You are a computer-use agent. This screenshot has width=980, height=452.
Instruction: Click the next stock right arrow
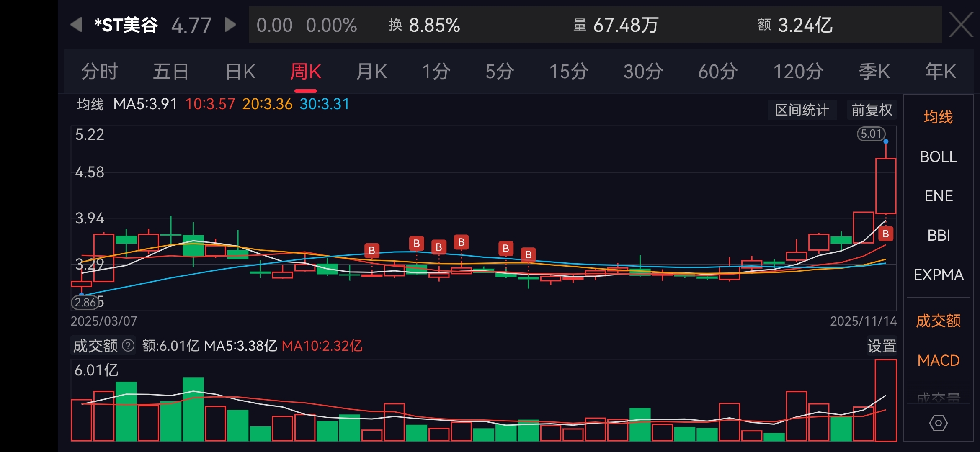click(230, 25)
